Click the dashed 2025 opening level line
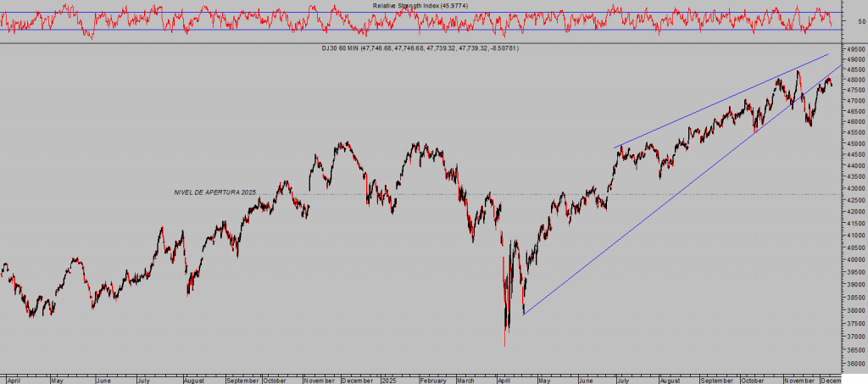Viewport: 868px width, 384px height. (509, 194)
